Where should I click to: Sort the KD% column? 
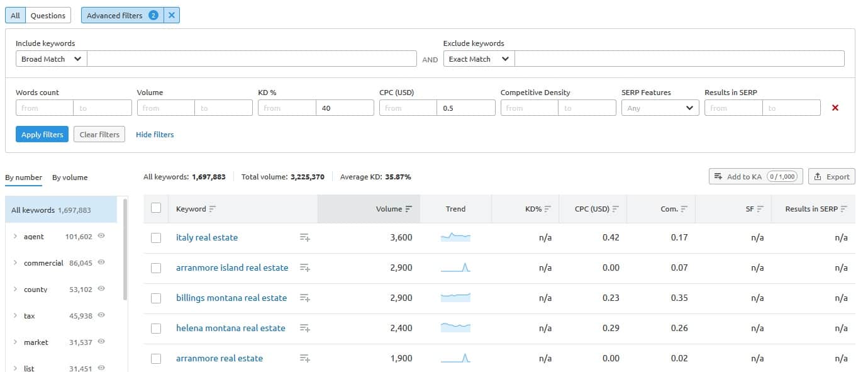click(548, 209)
